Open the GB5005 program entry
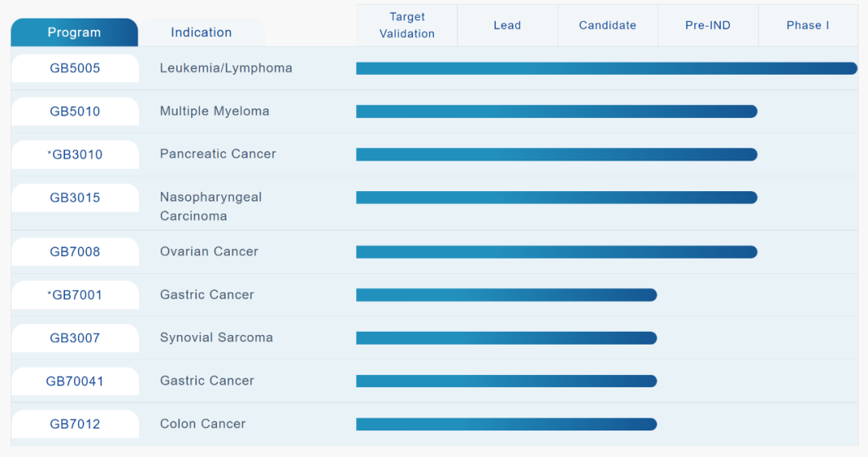This screenshot has width=868, height=457. point(75,68)
